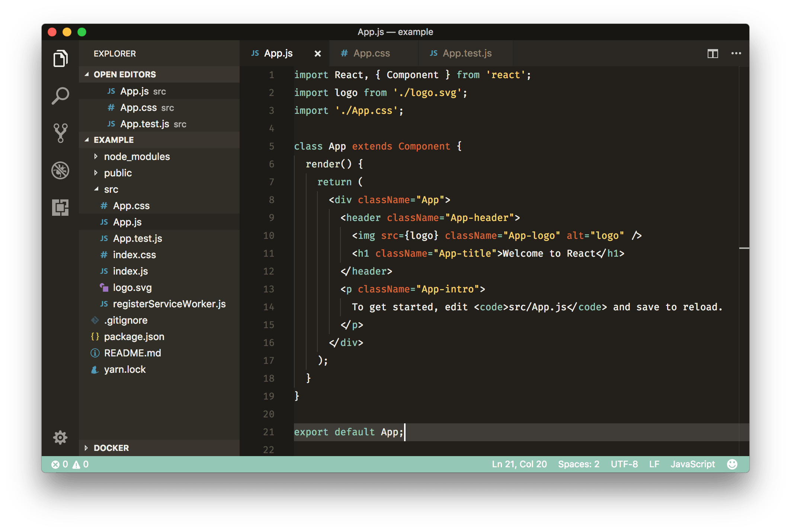Collapse the src folder

[111, 189]
